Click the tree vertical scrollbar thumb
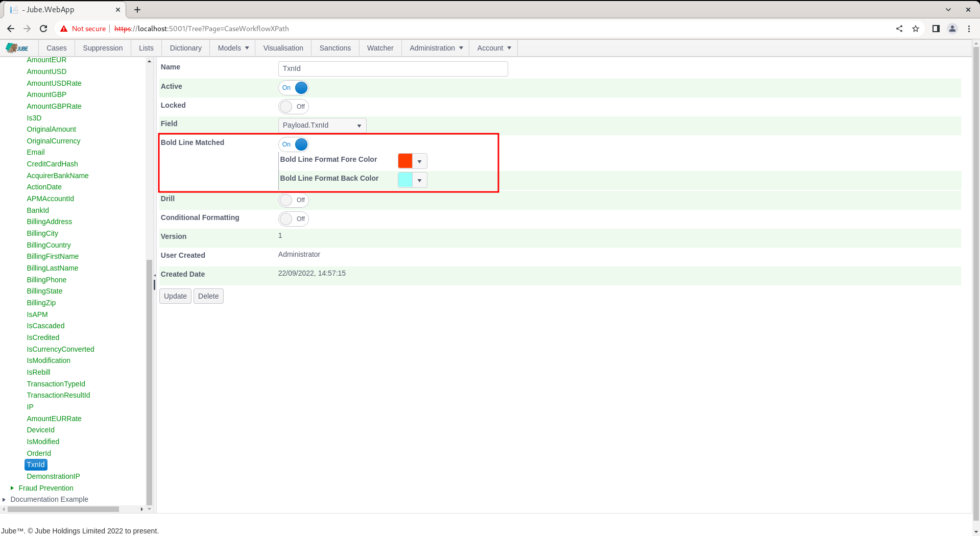 (149, 382)
